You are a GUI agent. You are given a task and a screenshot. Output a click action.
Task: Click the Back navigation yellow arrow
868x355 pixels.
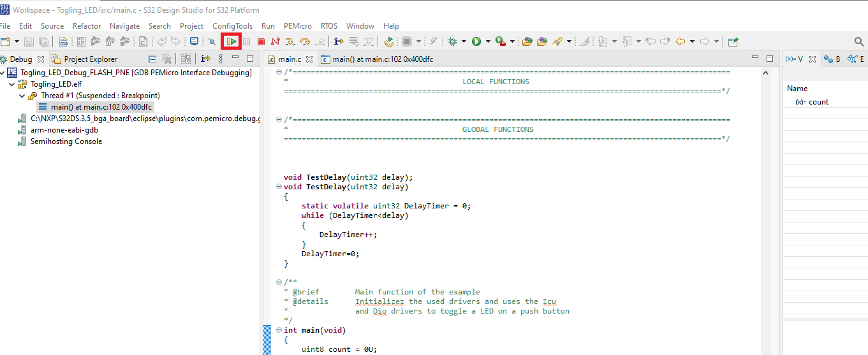point(680,41)
